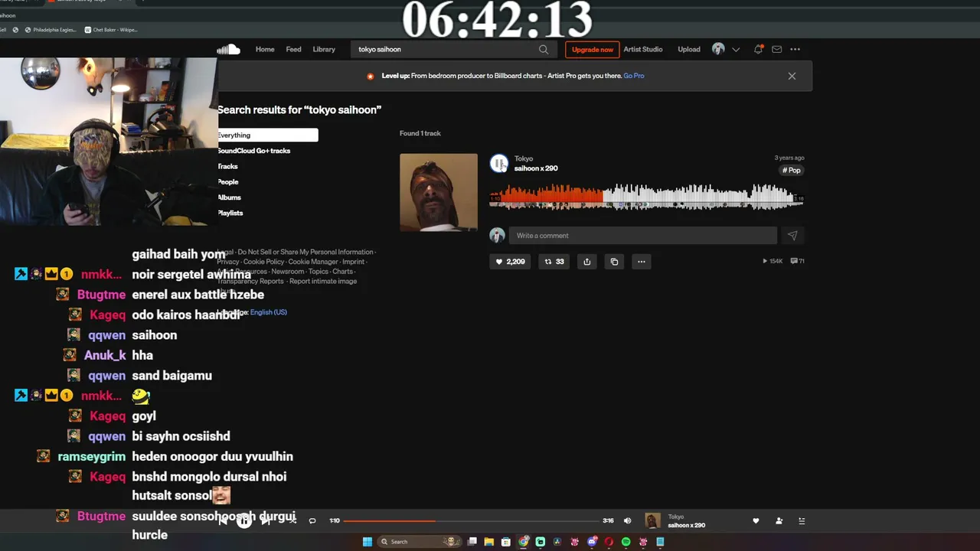This screenshot has width=980, height=551.
Task: Open Spotify from the taskbar
Action: click(x=626, y=542)
